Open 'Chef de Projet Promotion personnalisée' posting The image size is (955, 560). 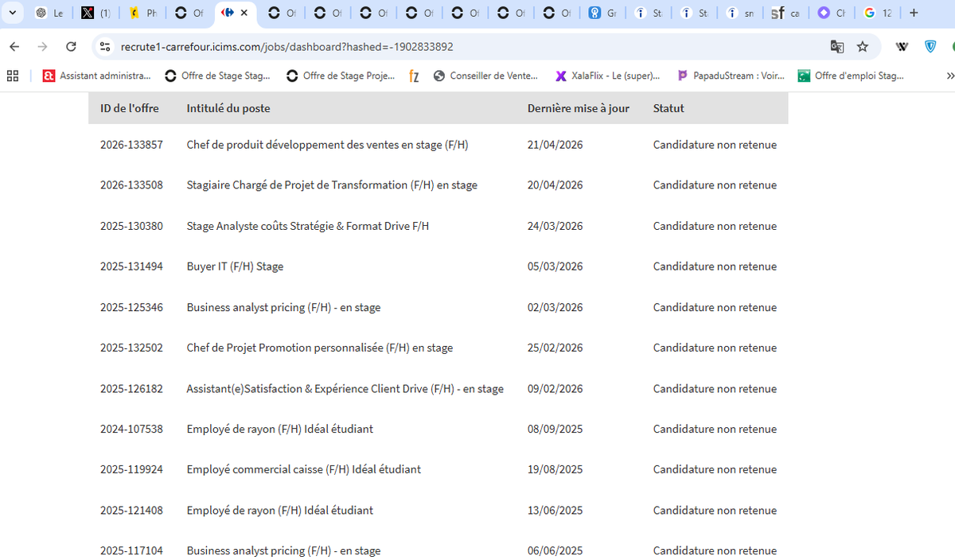tap(320, 348)
